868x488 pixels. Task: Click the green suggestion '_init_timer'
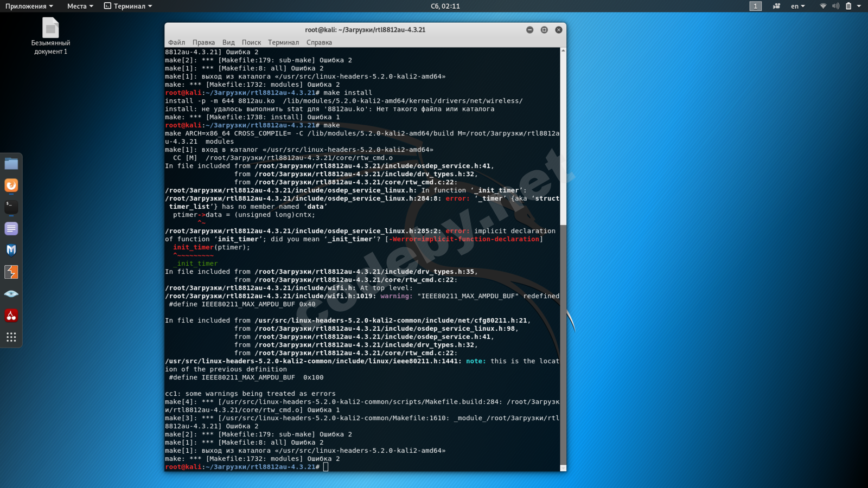[195, 264]
